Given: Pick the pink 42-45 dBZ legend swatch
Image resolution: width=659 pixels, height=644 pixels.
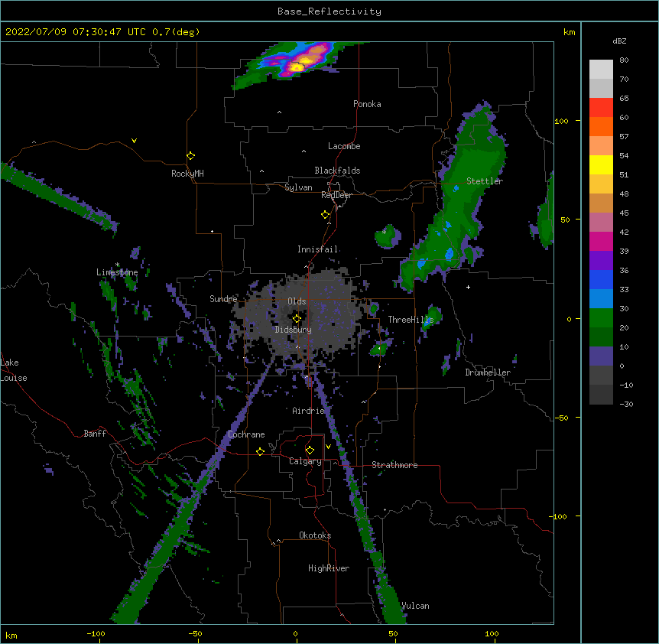Looking at the screenshot, I should coord(601,223).
